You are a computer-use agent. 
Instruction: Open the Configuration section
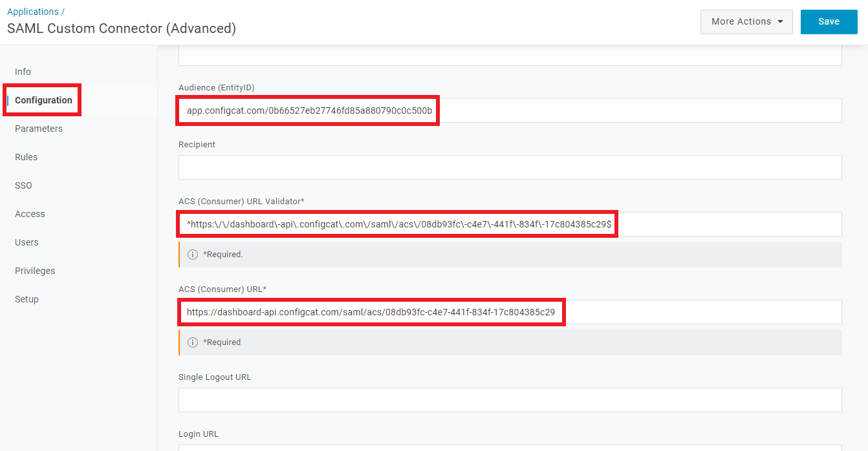coord(43,100)
